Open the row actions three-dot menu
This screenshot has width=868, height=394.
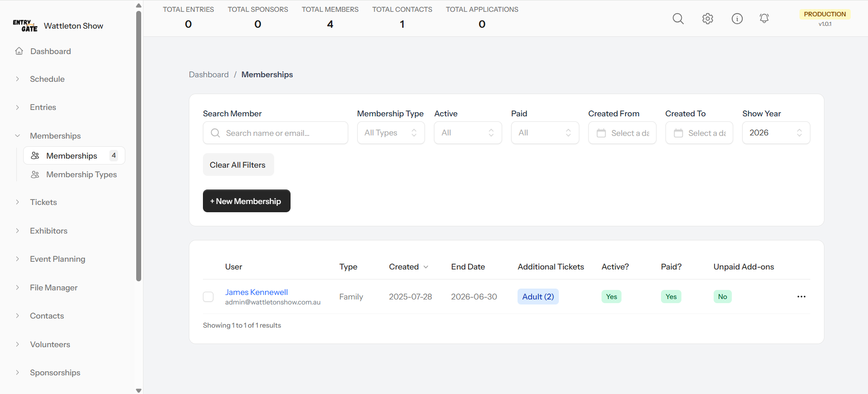tap(801, 297)
